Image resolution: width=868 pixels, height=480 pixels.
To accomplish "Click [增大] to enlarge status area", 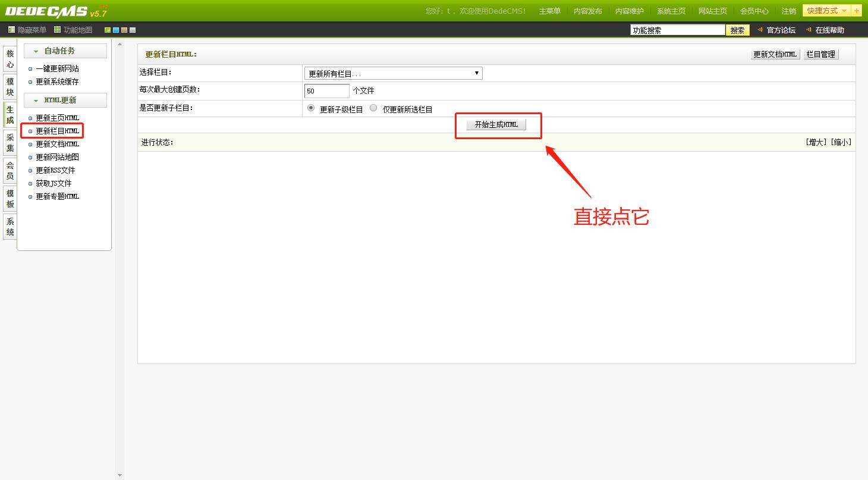I will (x=816, y=142).
